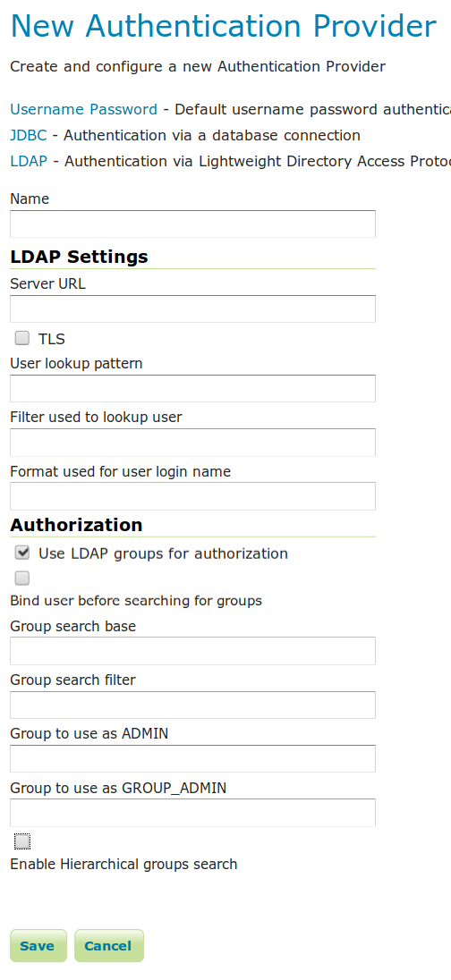Focus the Name input field
The width and height of the screenshot is (451, 980).
(192, 224)
